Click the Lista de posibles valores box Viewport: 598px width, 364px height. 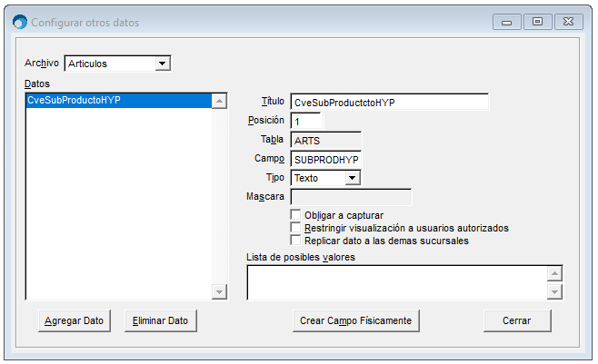click(x=396, y=282)
